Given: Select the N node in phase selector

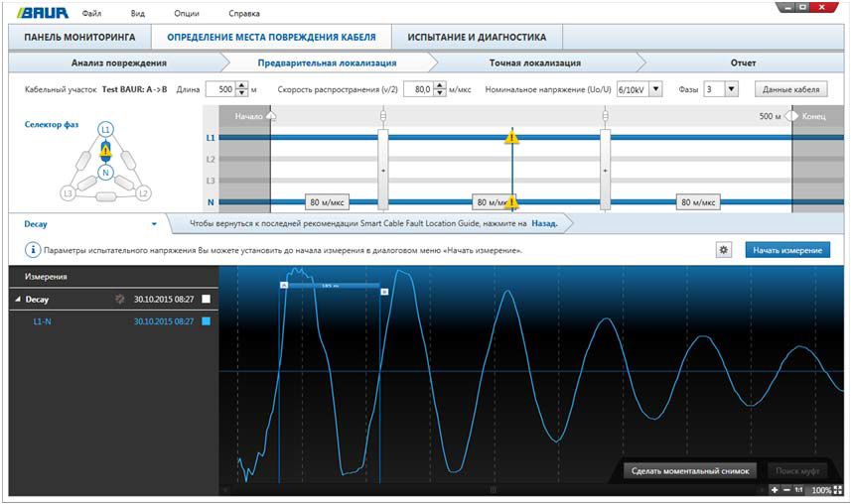Looking at the screenshot, I should point(105,173).
